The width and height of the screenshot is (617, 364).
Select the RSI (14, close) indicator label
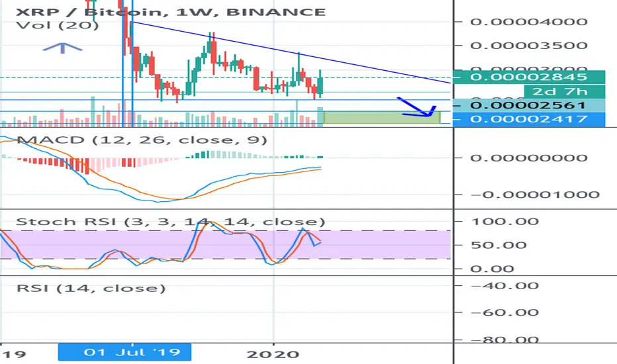[x=91, y=289]
